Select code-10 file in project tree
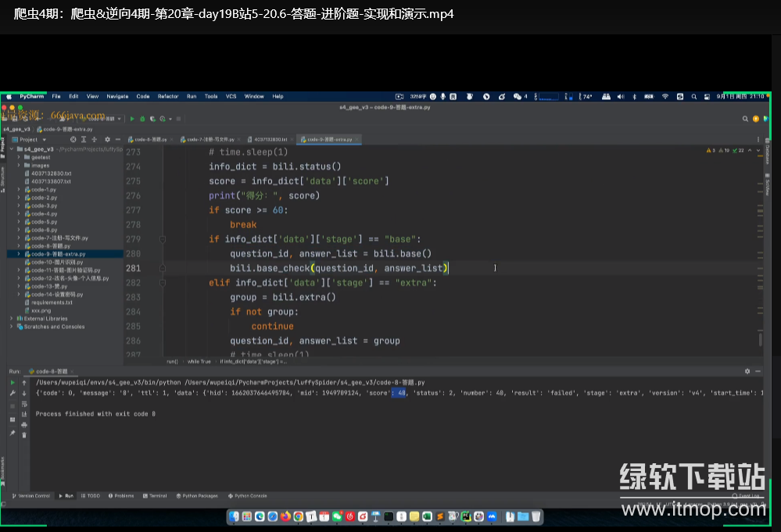Screen dimensions: 781x532 (x=56, y=262)
